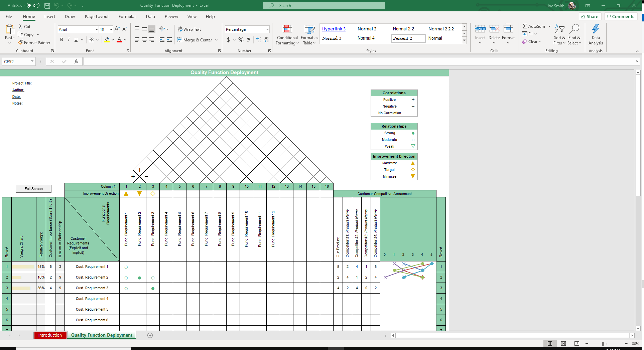The height and width of the screenshot is (350, 644).
Task: Open the font name dropdown
Action: (97, 29)
